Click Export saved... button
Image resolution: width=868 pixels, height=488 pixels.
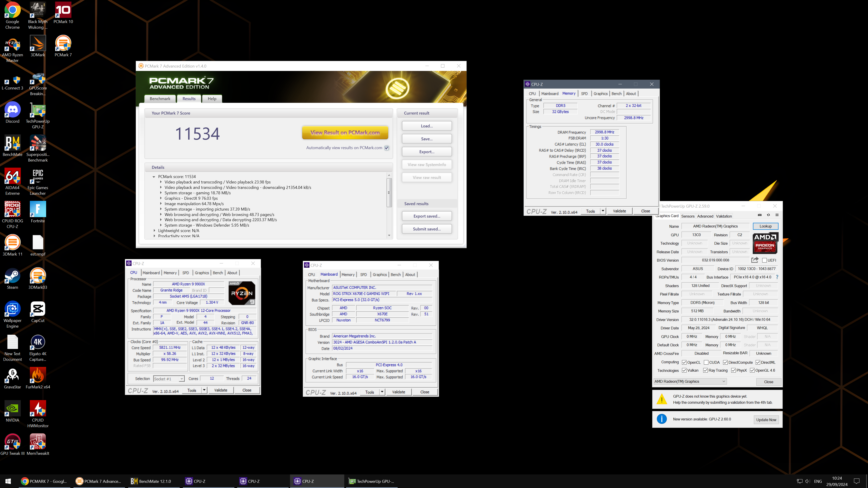coord(427,216)
